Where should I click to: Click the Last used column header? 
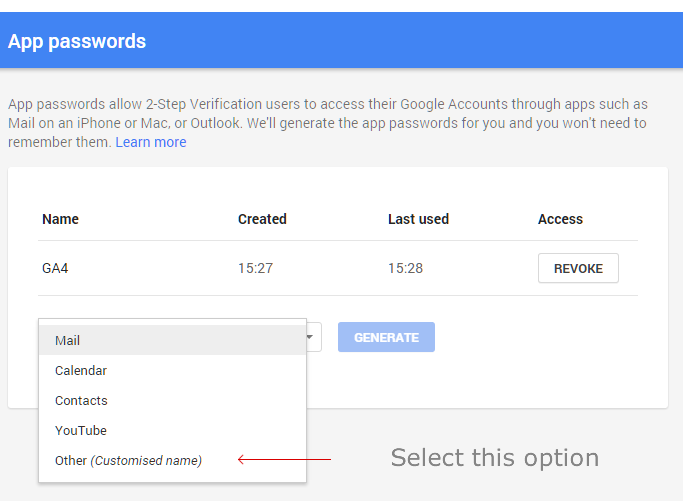418,219
